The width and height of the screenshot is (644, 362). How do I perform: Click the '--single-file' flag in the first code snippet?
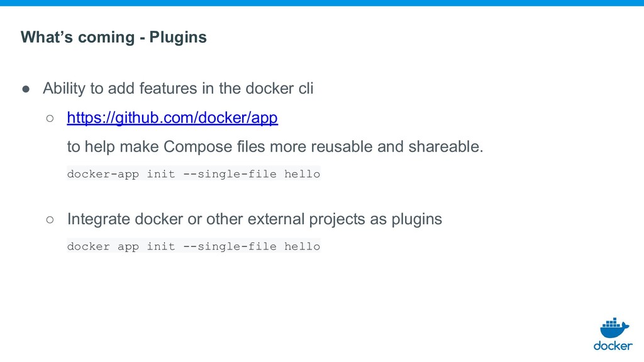230,173
